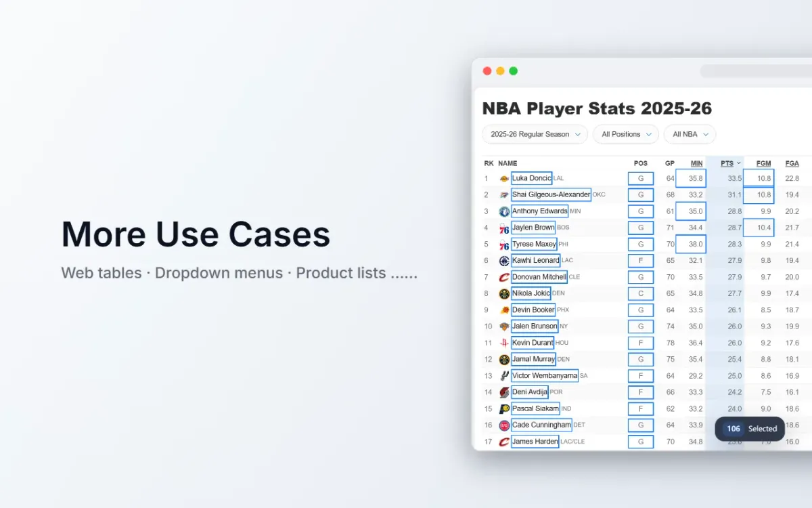Click the Spurs logo beside Victor Wembanyama

coord(504,376)
